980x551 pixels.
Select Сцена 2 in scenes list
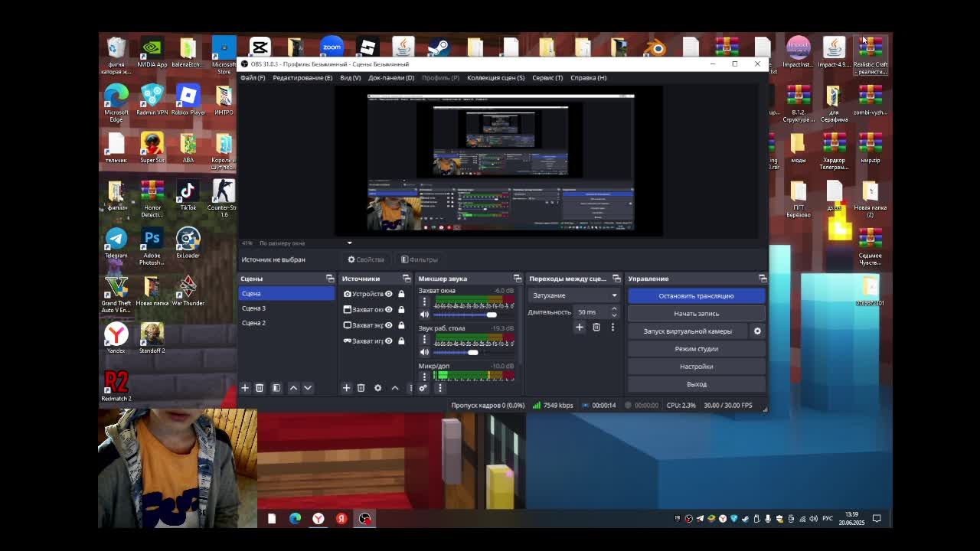[286, 323]
